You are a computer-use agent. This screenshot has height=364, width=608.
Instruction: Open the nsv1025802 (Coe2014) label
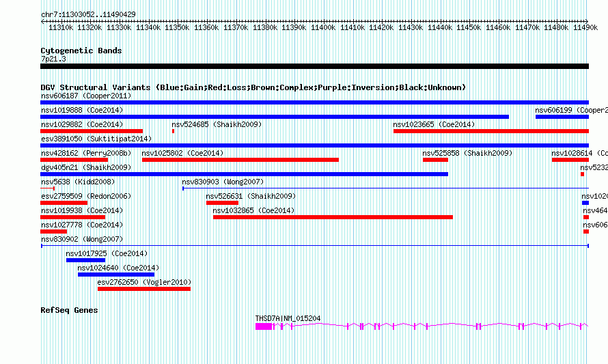pyautogui.click(x=182, y=153)
